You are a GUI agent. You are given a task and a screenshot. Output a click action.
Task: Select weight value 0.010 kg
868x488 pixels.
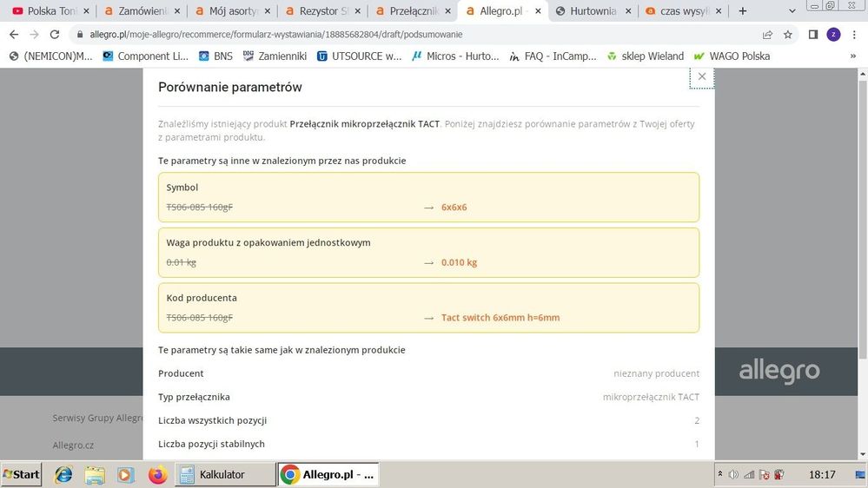459,262
